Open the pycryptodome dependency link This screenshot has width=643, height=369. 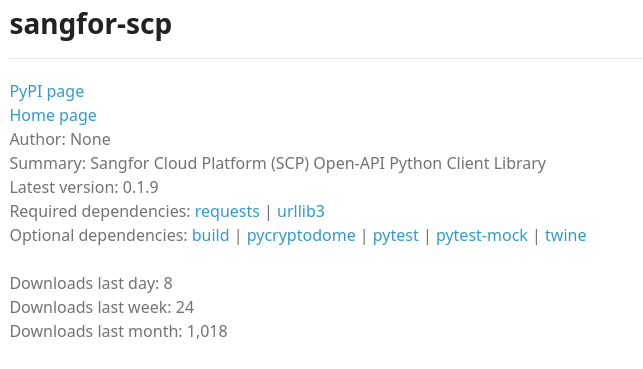(x=301, y=236)
